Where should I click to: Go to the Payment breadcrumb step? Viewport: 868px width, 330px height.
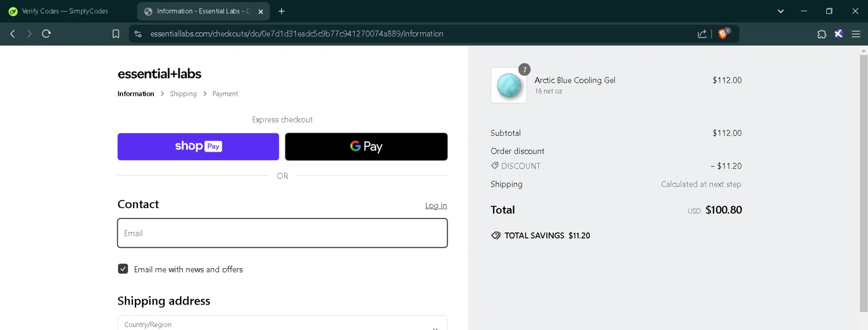225,94
